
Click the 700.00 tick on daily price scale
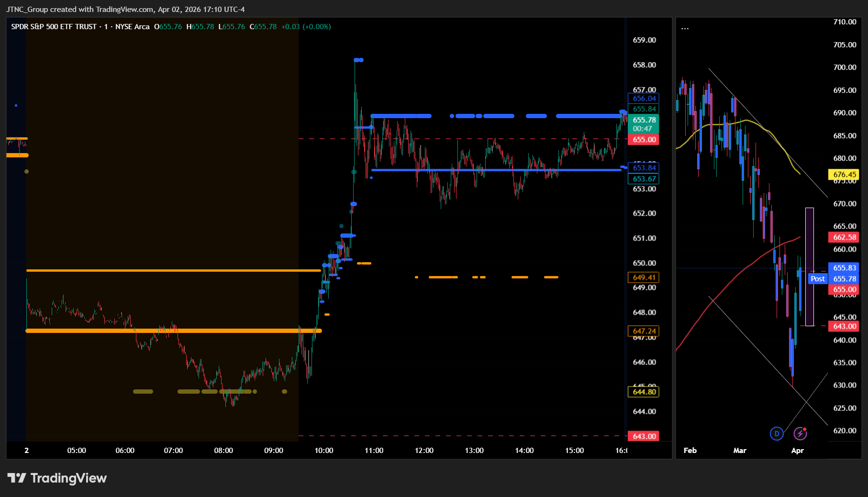point(845,67)
